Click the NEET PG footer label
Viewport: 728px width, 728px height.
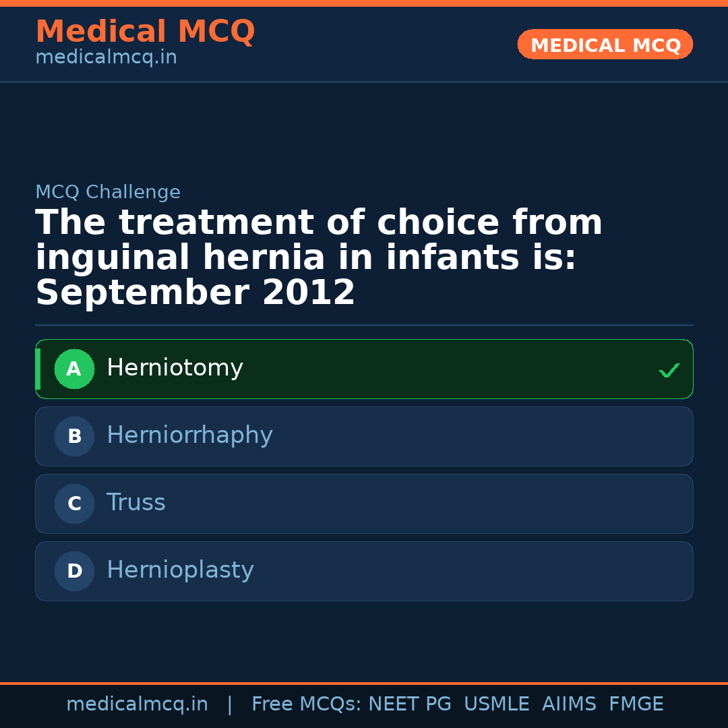[x=410, y=704]
